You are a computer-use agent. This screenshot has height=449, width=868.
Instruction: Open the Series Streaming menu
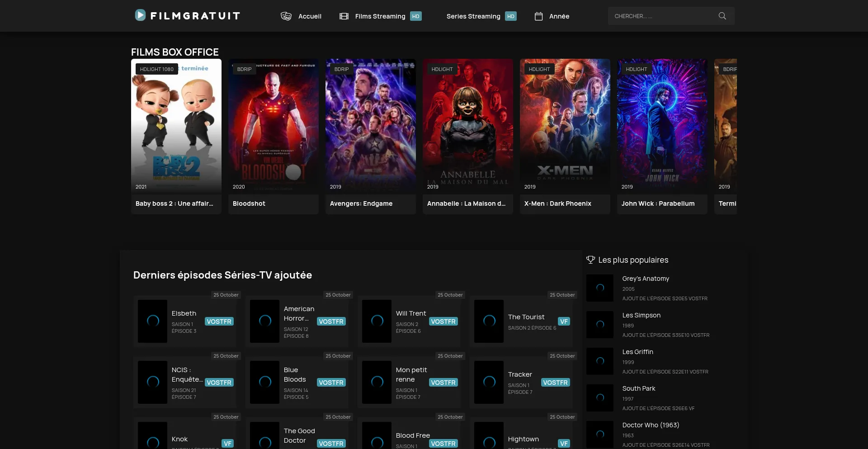(x=473, y=16)
